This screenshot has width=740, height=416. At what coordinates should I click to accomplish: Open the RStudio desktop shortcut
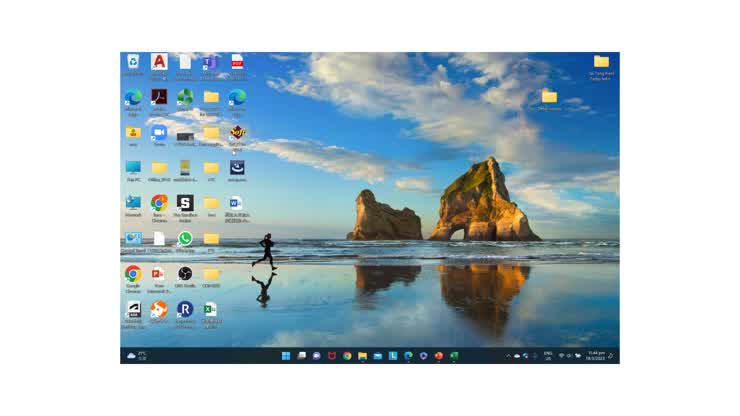pyautogui.click(x=185, y=310)
